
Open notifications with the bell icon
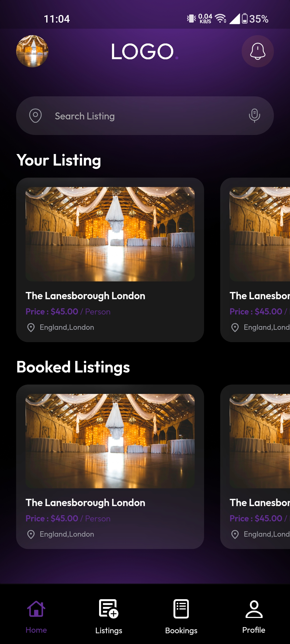(x=258, y=51)
